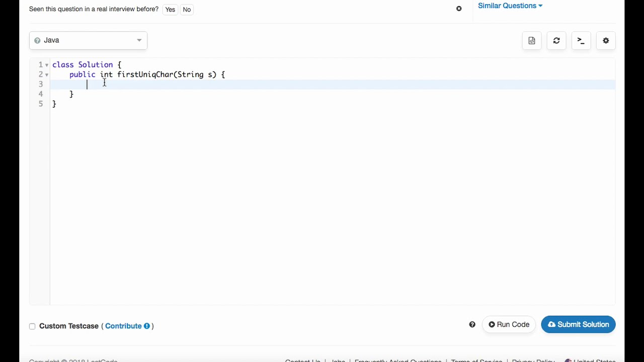Click the help icon beside Java
Screen dimensions: 644x362
[37, 40]
